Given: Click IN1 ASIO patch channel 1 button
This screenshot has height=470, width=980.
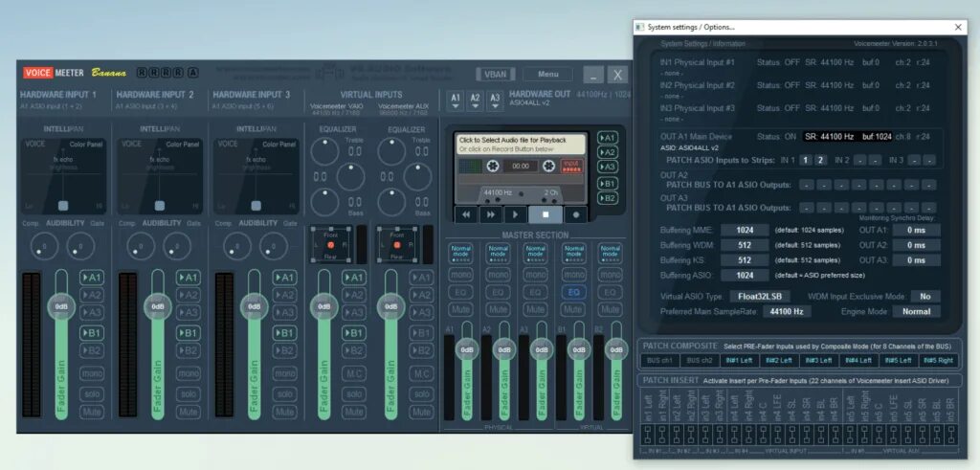Looking at the screenshot, I should (x=806, y=161).
